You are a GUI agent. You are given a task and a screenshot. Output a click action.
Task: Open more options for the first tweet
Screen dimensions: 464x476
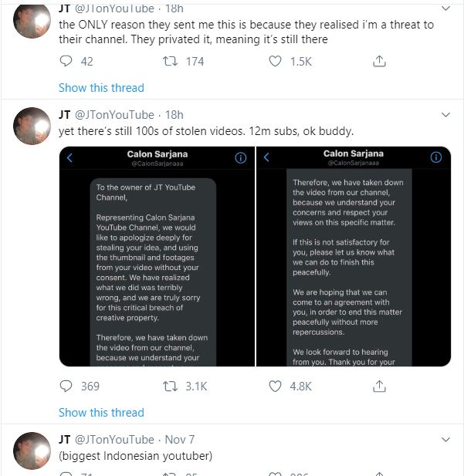click(x=445, y=8)
